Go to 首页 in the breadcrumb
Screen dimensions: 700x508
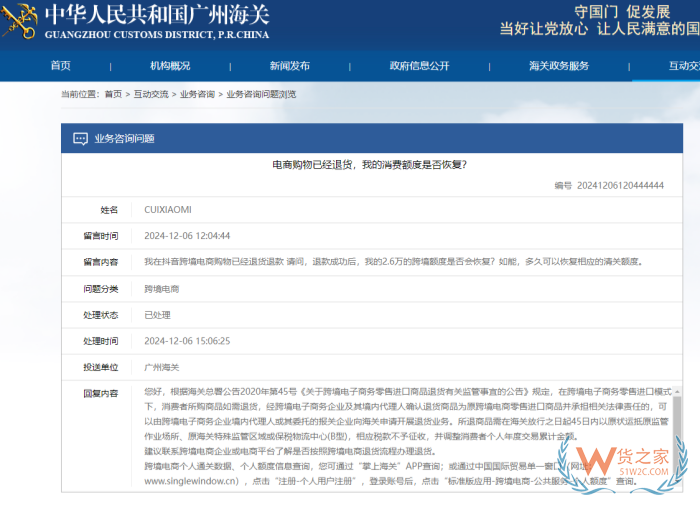[x=113, y=94]
